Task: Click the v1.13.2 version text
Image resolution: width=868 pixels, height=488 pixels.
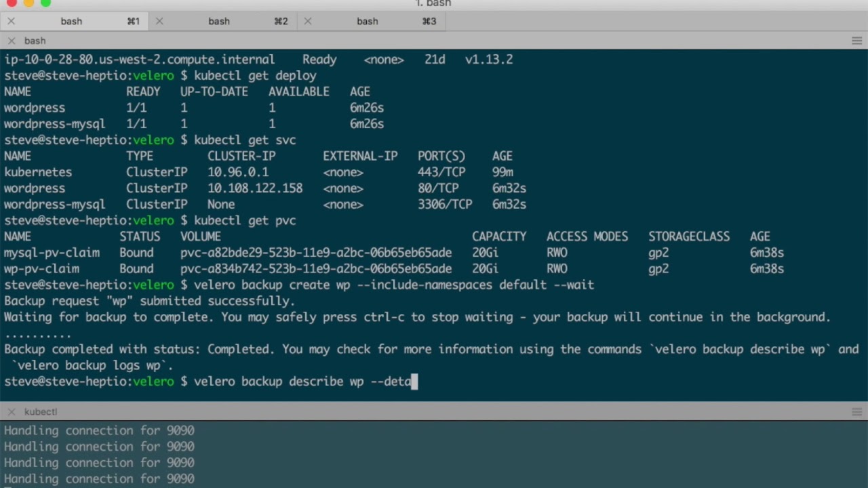Action: click(x=489, y=60)
